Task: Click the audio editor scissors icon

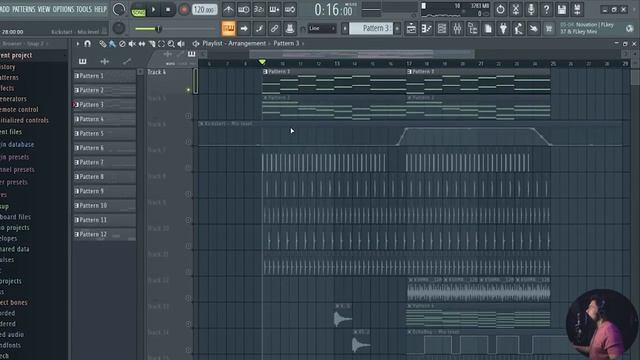Action: [x=516, y=9]
